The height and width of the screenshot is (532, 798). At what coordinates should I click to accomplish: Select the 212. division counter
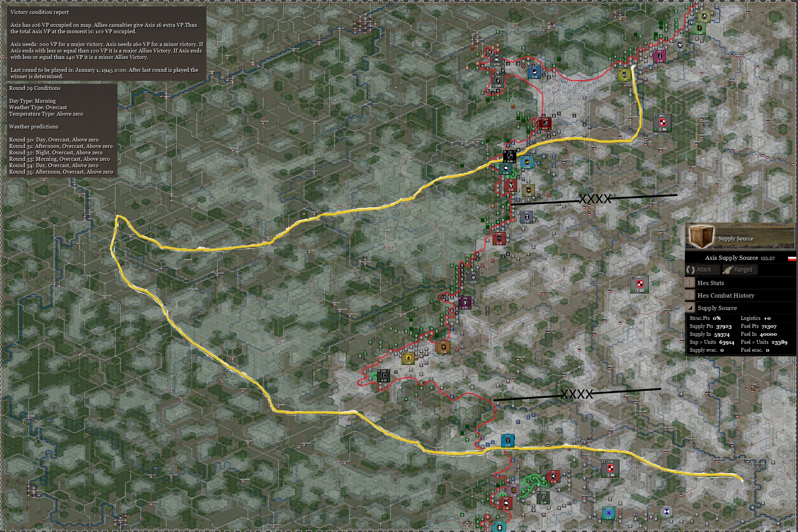pyautogui.click(x=666, y=512)
